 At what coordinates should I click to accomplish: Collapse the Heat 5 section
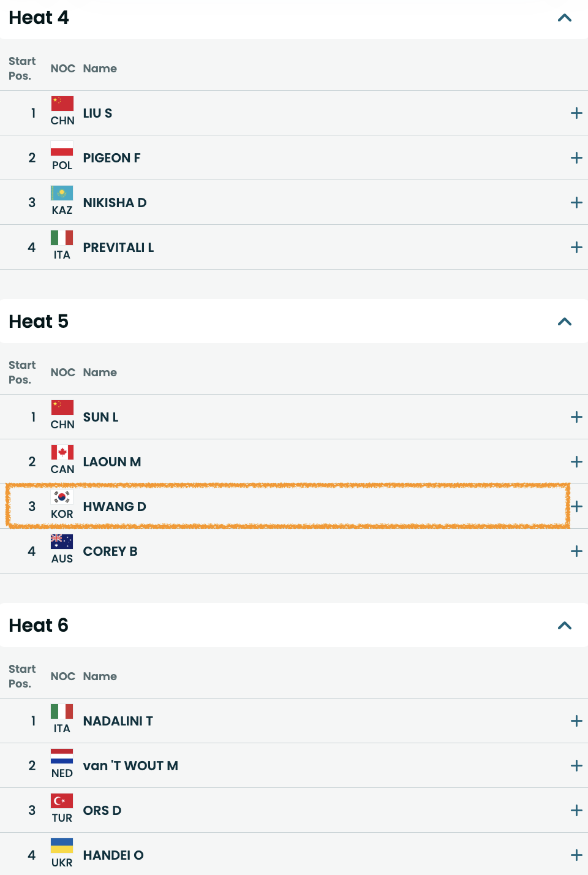pyautogui.click(x=564, y=322)
